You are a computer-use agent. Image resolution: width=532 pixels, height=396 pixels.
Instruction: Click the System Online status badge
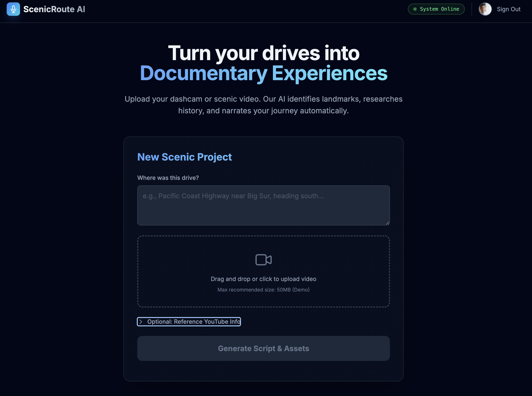click(x=436, y=9)
